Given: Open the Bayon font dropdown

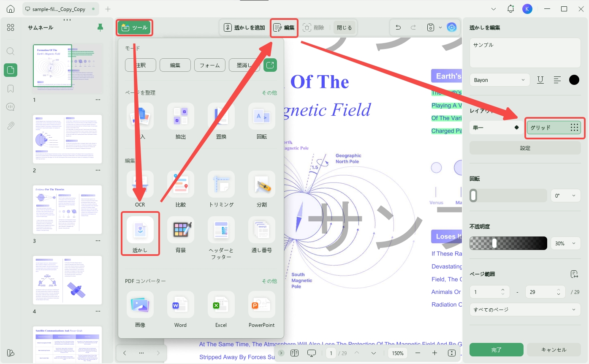Looking at the screenshot, I should click(x=500, y=80).
